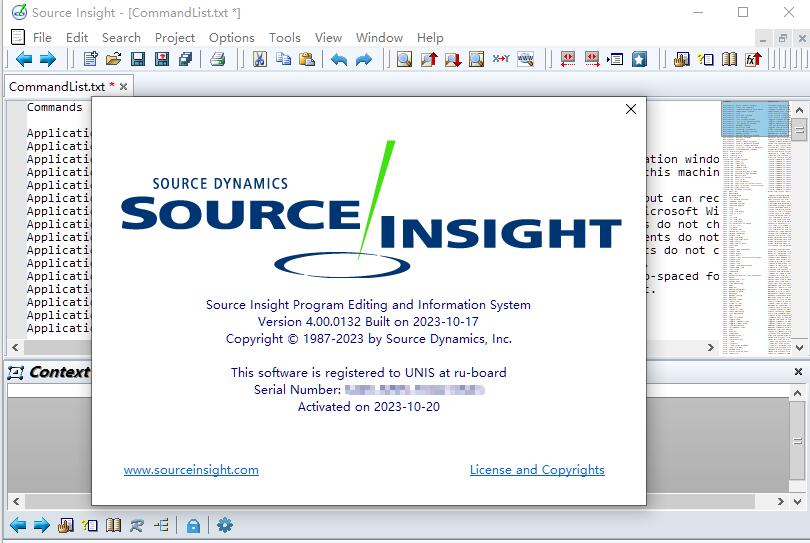This screenshot has height=543, width=810.
Task: Open the Options menu
Action: click(x=231, y=38)
